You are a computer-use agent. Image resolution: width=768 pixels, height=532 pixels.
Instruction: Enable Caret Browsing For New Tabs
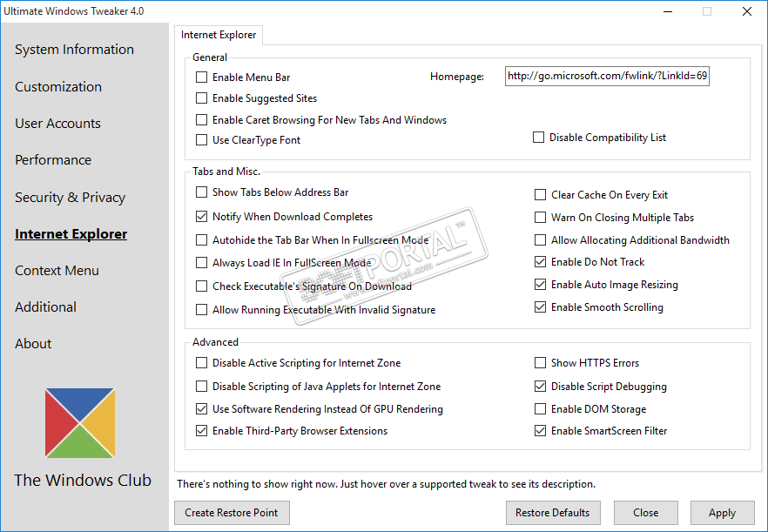[201, 119]
